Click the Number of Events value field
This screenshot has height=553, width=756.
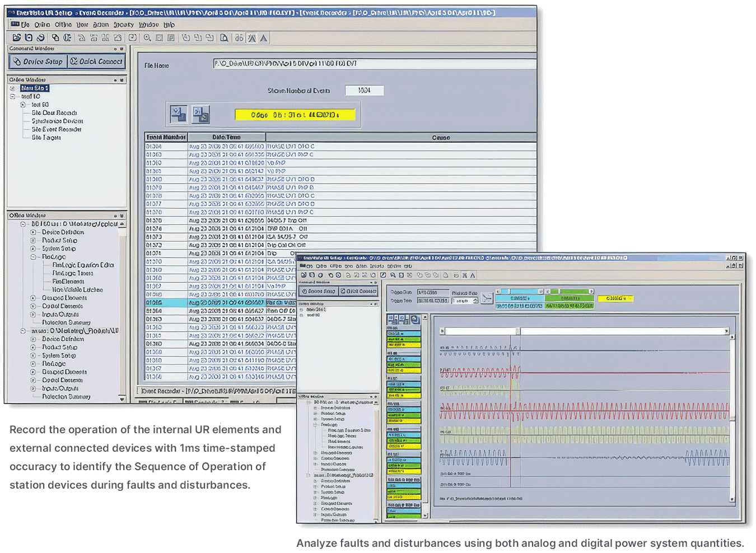364,90
